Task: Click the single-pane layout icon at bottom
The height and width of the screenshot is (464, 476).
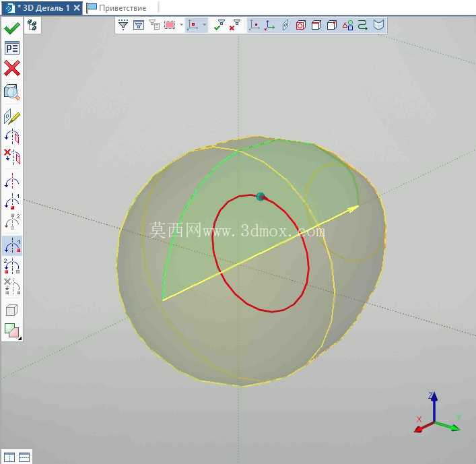Action: click(9, 457)
